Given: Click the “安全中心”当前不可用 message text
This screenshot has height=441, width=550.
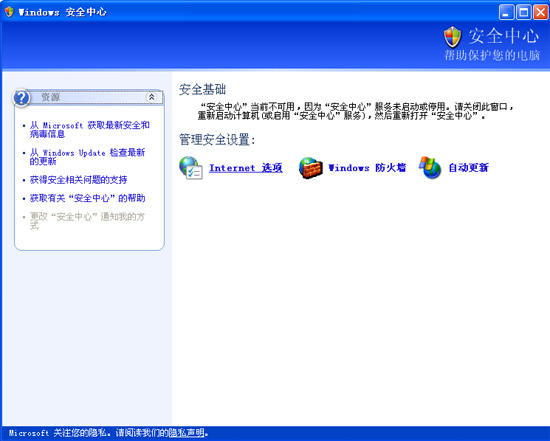Looking at the screenshot, I should 356,111.
